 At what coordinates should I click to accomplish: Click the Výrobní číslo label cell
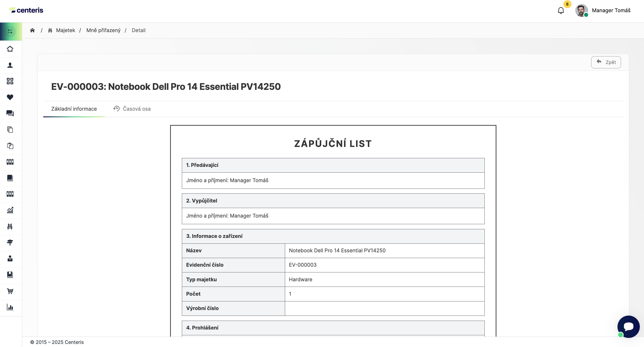tap(233, 308)
